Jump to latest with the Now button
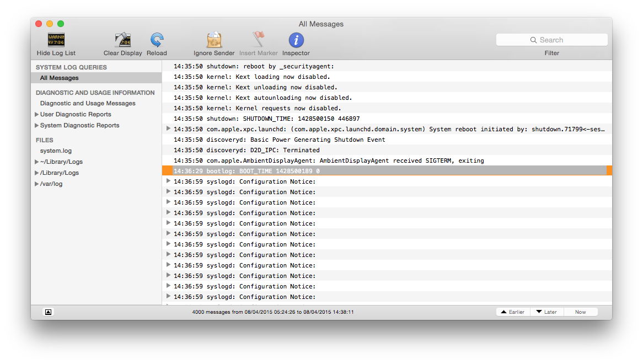 [x=580, y=312]
